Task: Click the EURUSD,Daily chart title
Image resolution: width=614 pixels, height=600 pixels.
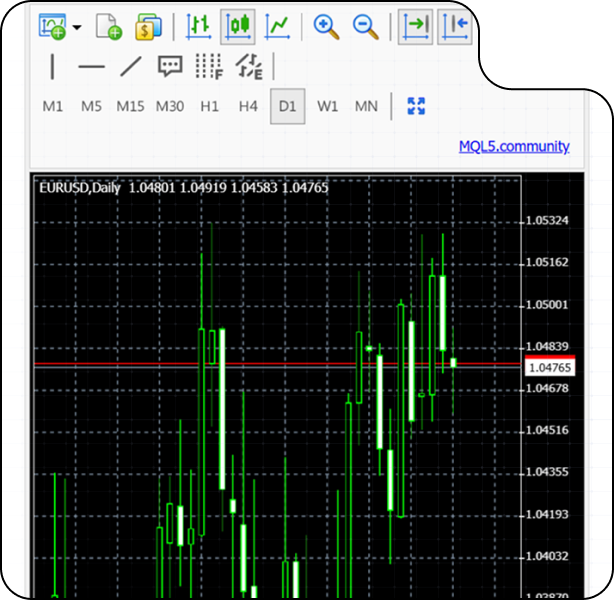Action: (80, 188)
